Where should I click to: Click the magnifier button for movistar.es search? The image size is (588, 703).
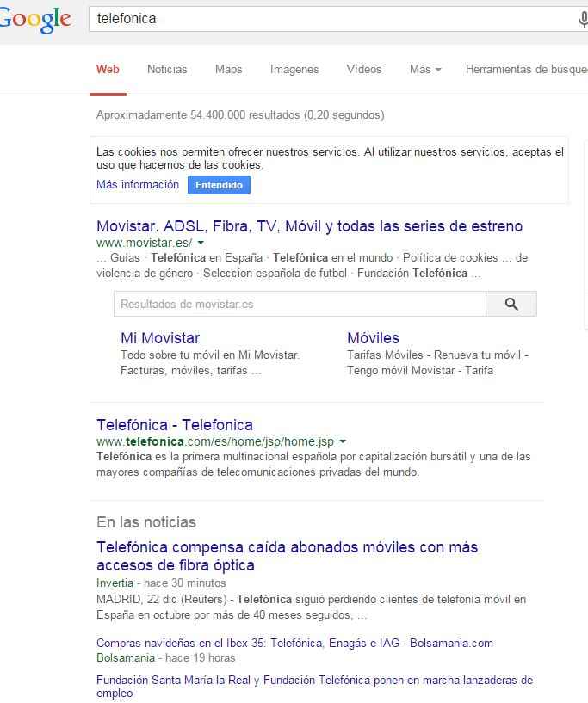(511, 304)
